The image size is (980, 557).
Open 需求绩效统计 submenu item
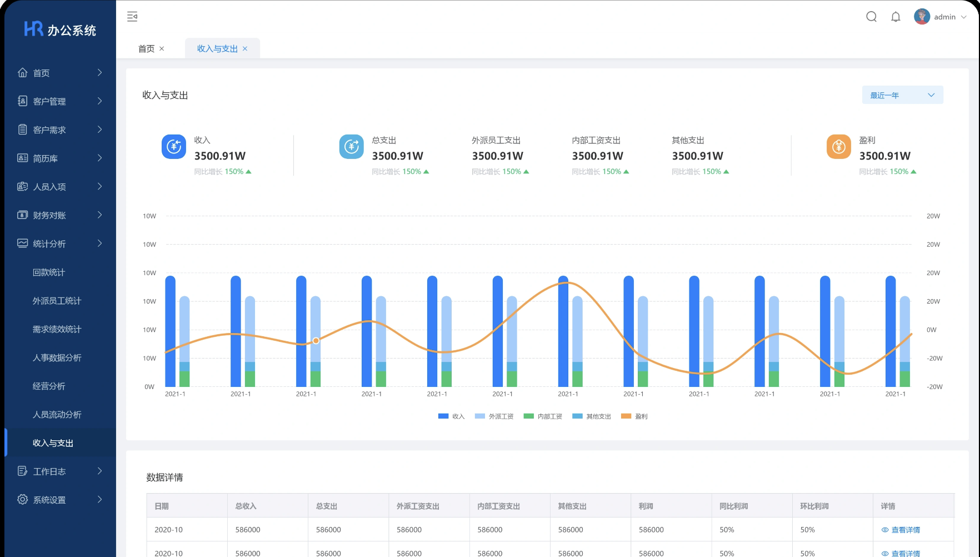point(57,329)
